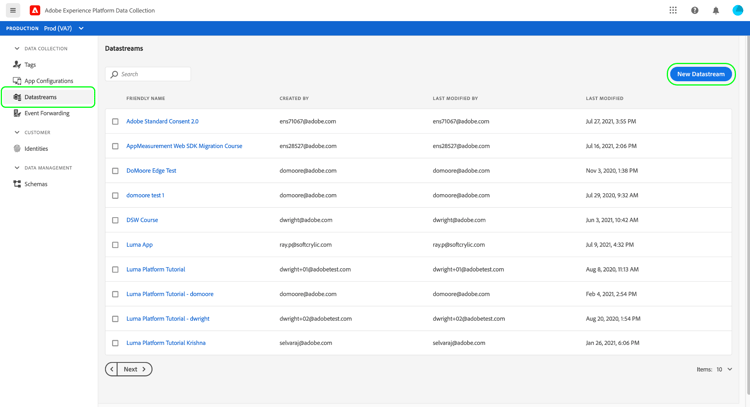Open the DSW Course datastream
This screenshot has height=407, width=750.
coord(142,220)
